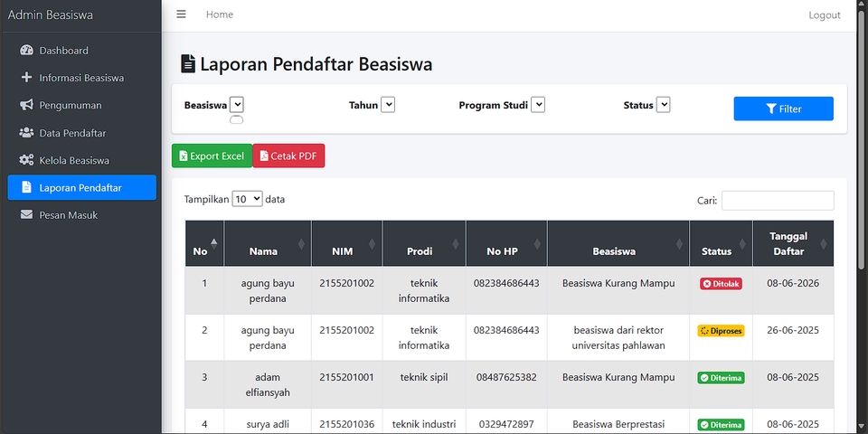Click the gears icon beside Kelola Beasiswa
The height and width of the screenshot is (434, 868).
(26, 160)
